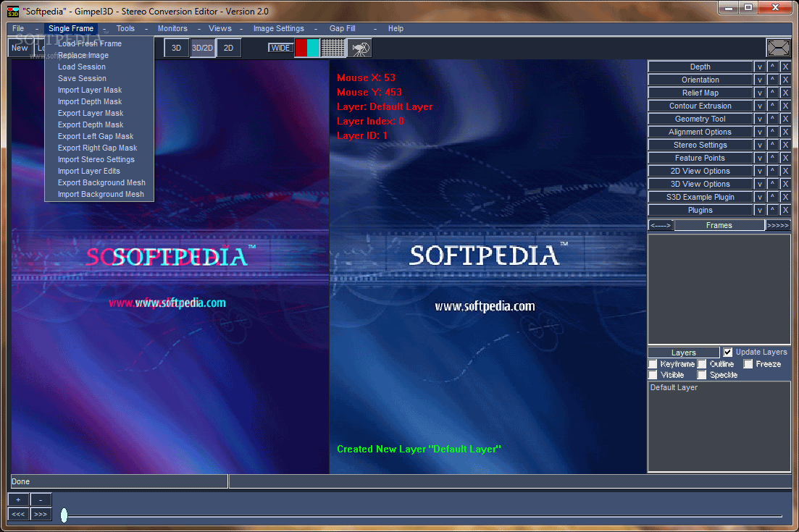Move the Stereo Settings panel up with ^
The height and width of the screenshot is (532, 799).
click(x=772, y=145)
